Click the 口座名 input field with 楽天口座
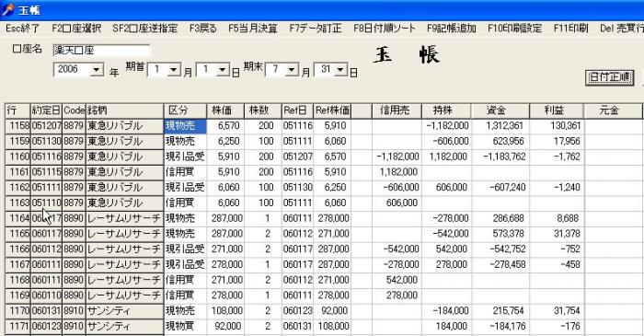The image size is (644, 336). 101,51
